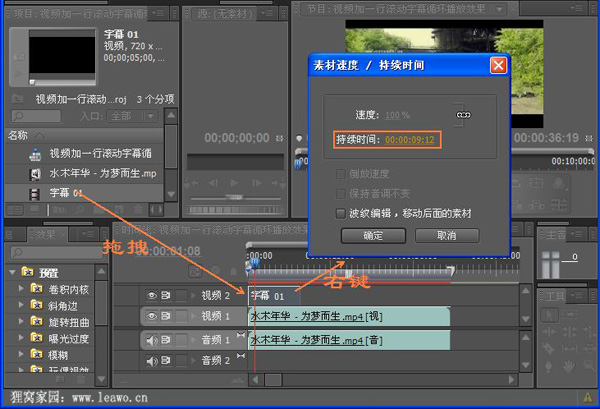Expand the 视频 2 track triangle
The width and height of the screenshot is (600, 409).
tap(194, 295)
